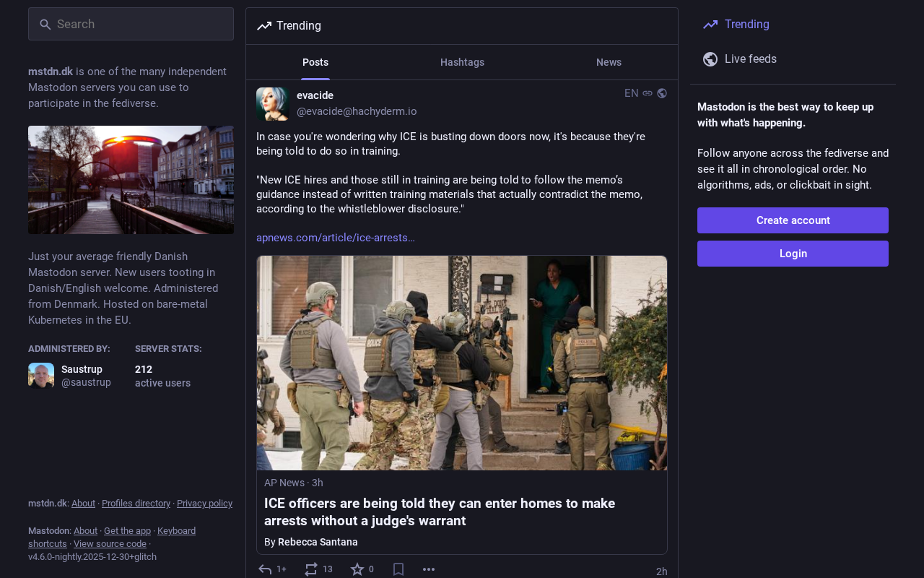This screenshot has height=578, width=924.
Task: Click the public visibility globe icon
Action: point(662,93)
